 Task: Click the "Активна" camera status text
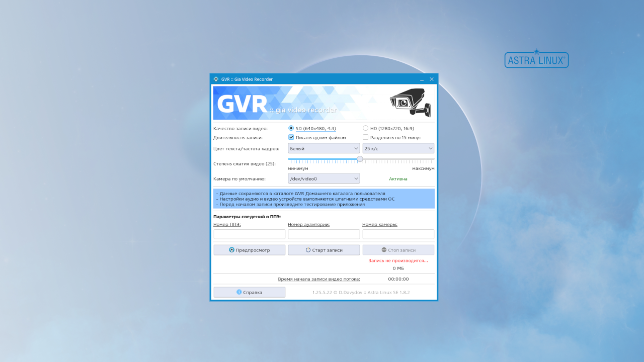398,178
